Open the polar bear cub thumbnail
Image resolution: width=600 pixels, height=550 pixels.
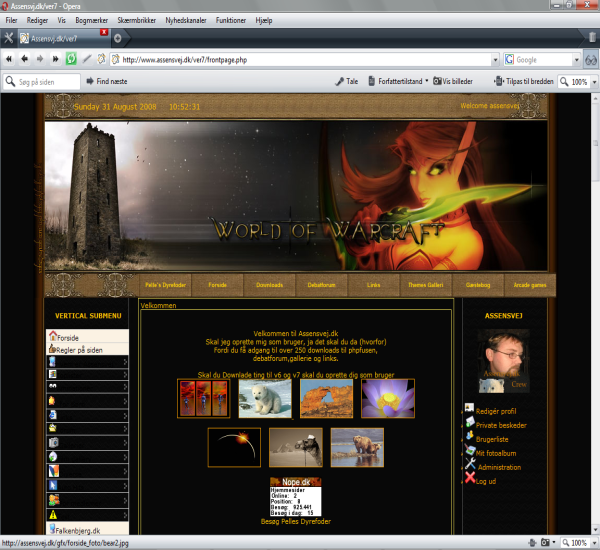coord(265,398)
